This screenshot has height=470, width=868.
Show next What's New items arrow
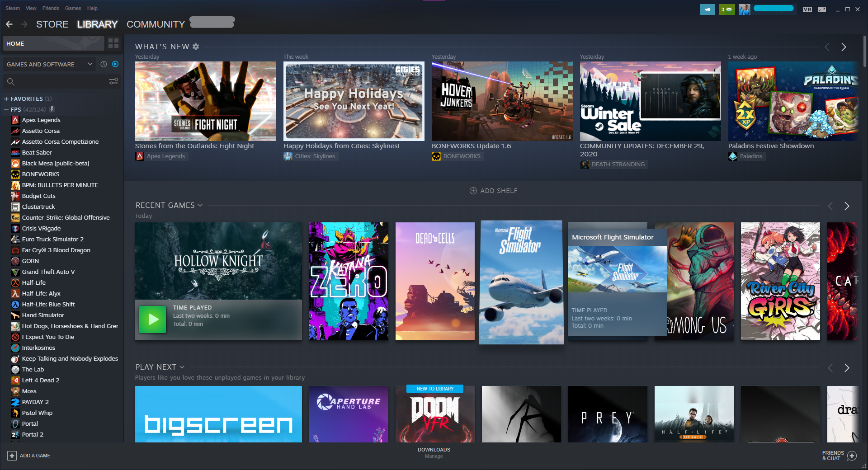pyautogui.click(x=844, y=47)
